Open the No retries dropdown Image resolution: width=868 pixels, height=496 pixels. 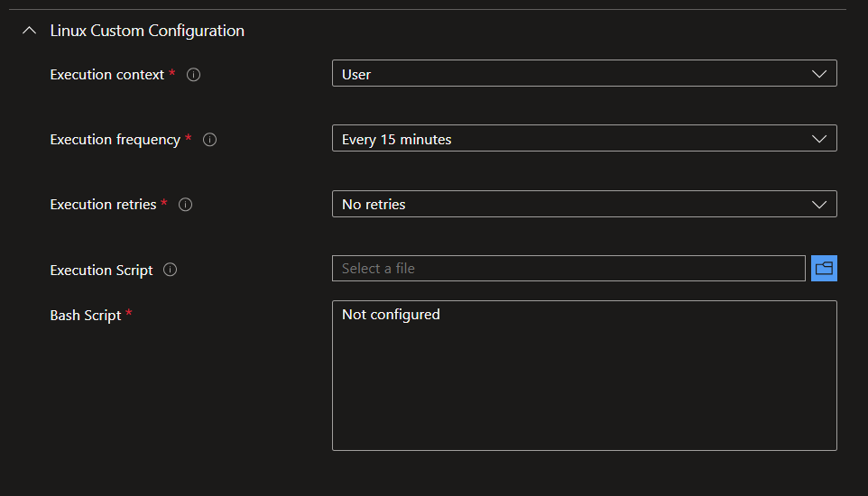(x=584, y=205)
